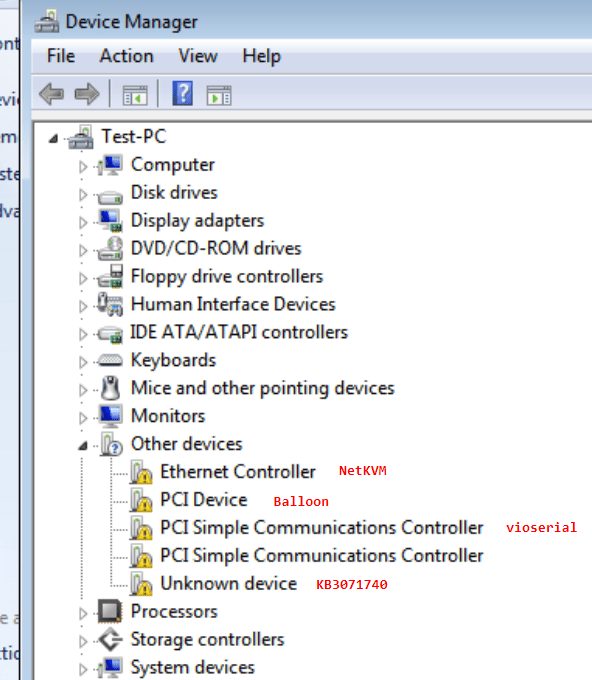Expand the Monitors node
Screen dimensions: 592x680
coord(83,418)
